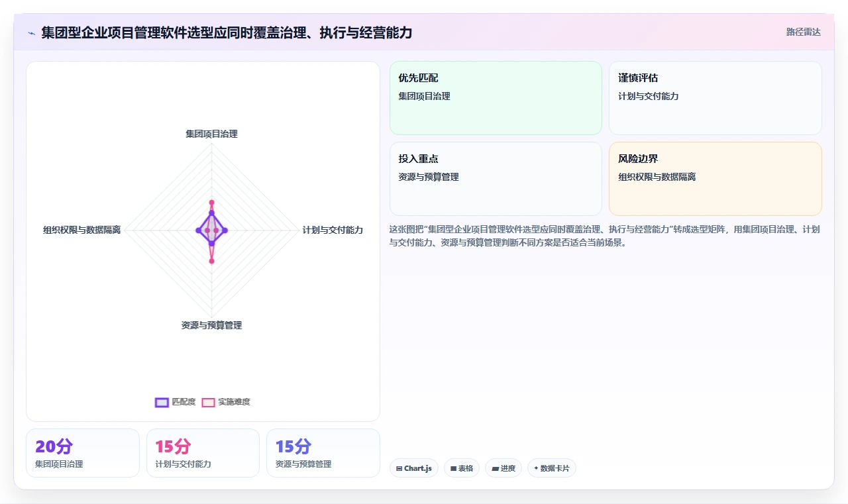
Task: Click the lightning icon before the page title
Action: coord(31,33)
